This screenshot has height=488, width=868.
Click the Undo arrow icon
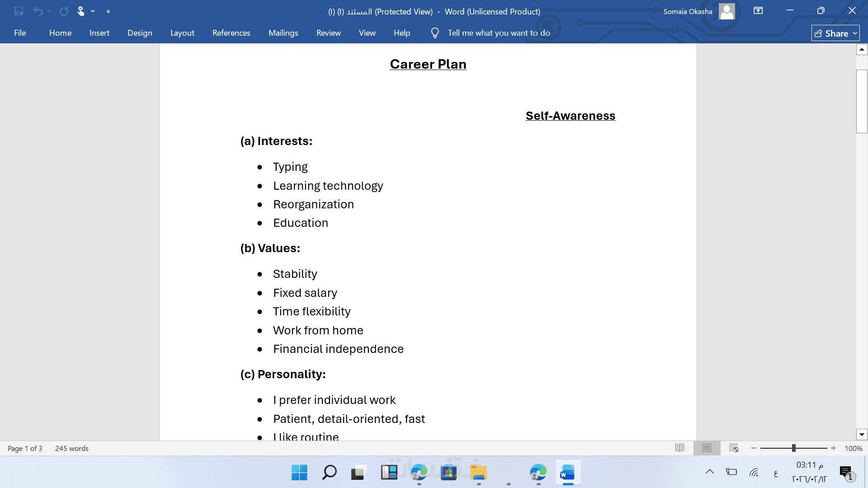[x=38, y=11]
